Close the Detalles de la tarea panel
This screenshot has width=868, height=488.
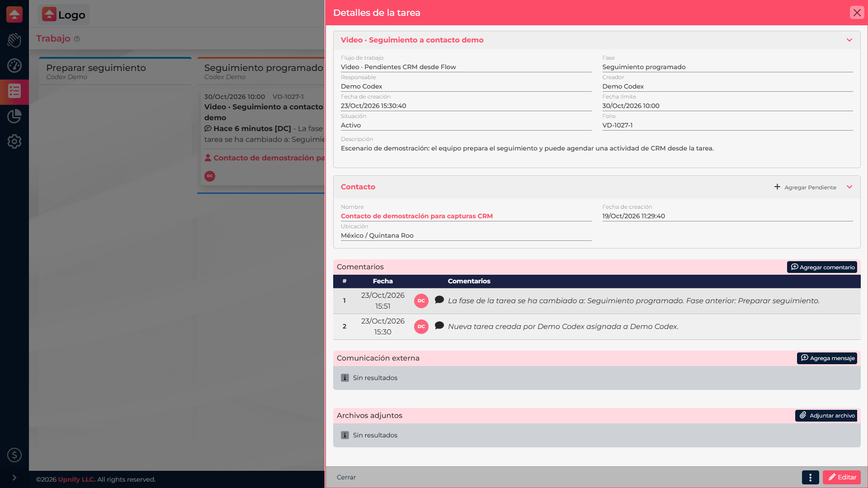[857, 13]
